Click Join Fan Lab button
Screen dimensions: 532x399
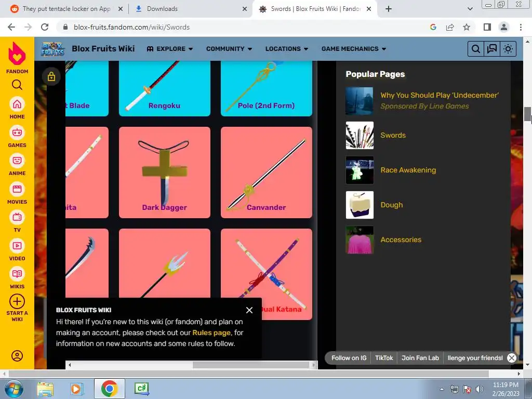[420, 358]
